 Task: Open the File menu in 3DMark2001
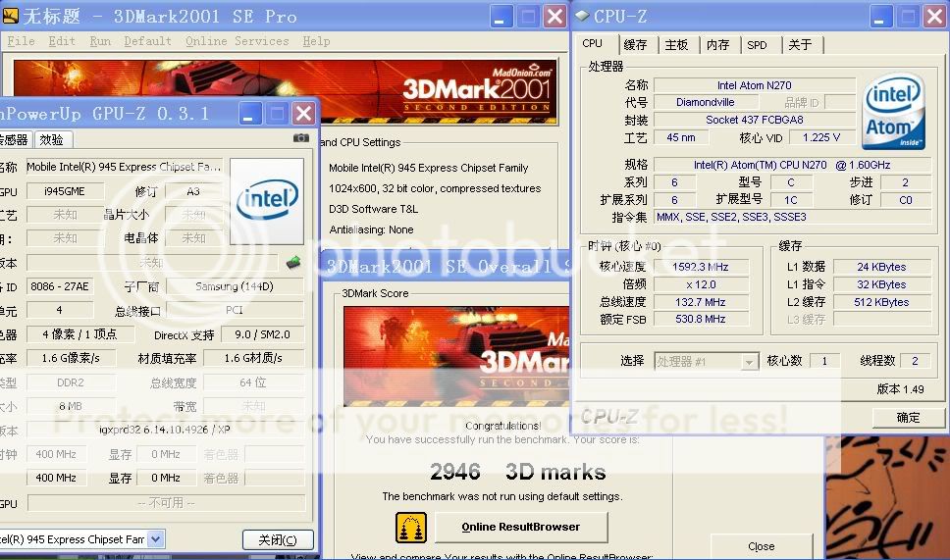[x=22, y=41]
